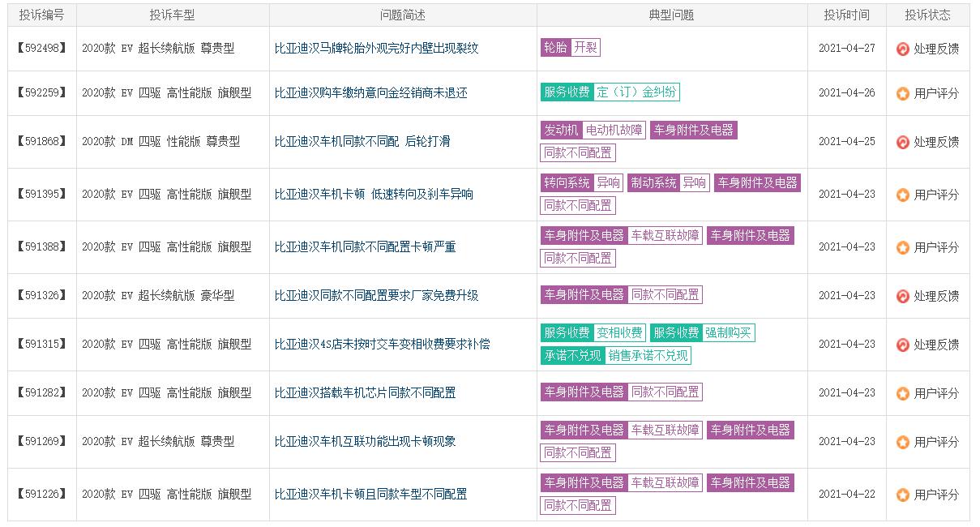Click the 用户评分 star icon for complaint 591226
Image resolution: width=980 pixels, height=527 pixels.
tap(902, 495)
